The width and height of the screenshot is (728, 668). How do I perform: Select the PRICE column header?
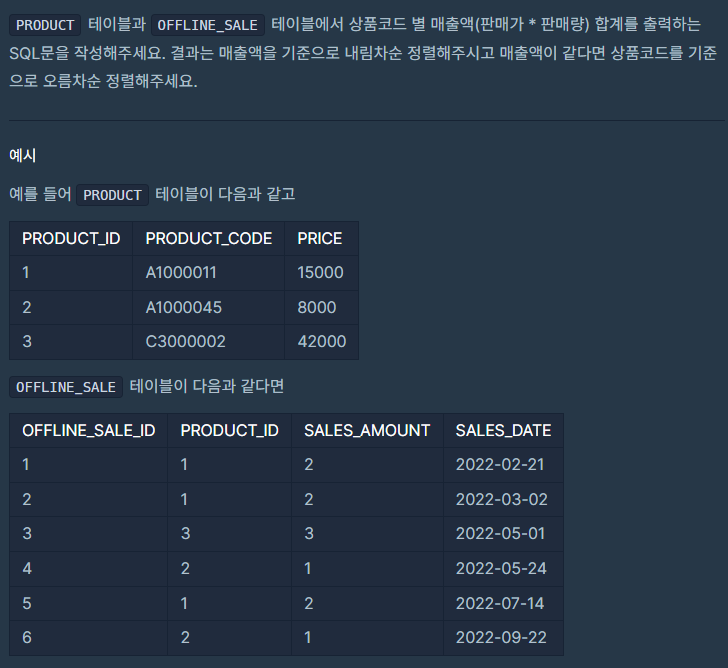point(319,239)
